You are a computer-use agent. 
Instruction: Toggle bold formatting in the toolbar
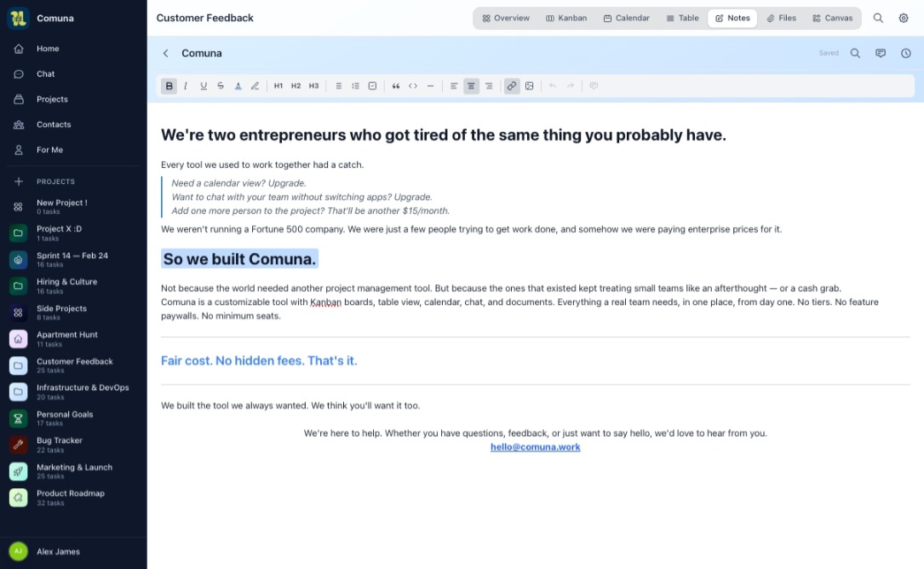tap(169, 86)
